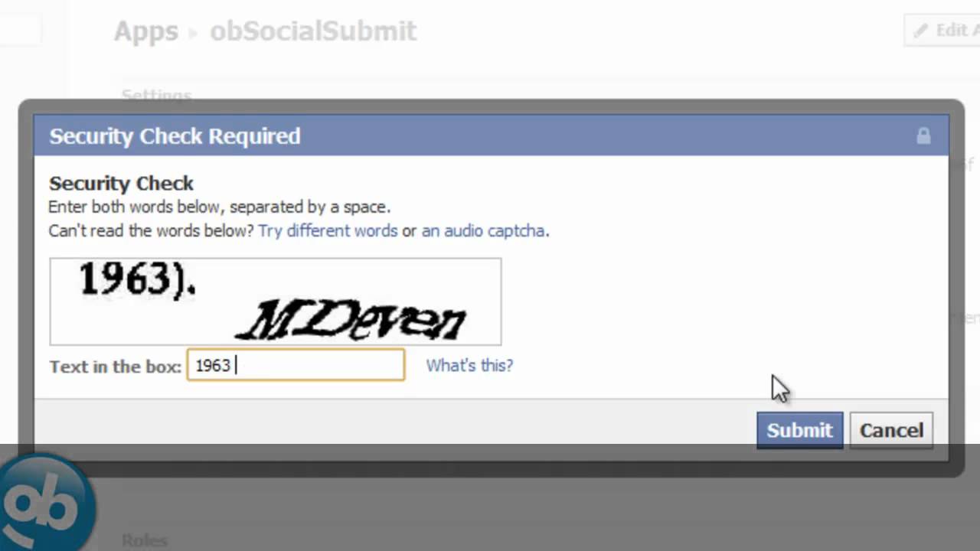Screen dimensions: 980x551
Task: Click the padlock icon in dialog header
Action: [x=923, y=136]
